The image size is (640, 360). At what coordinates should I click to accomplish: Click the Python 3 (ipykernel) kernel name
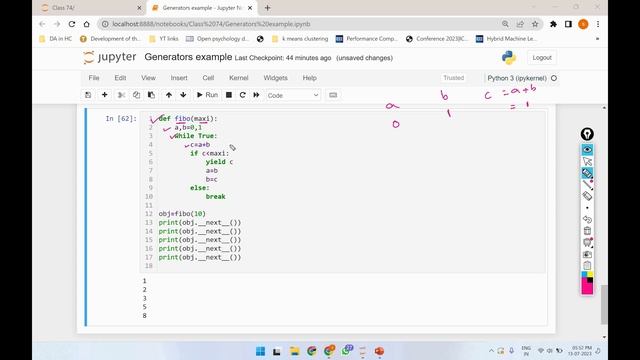coord(517,78)
